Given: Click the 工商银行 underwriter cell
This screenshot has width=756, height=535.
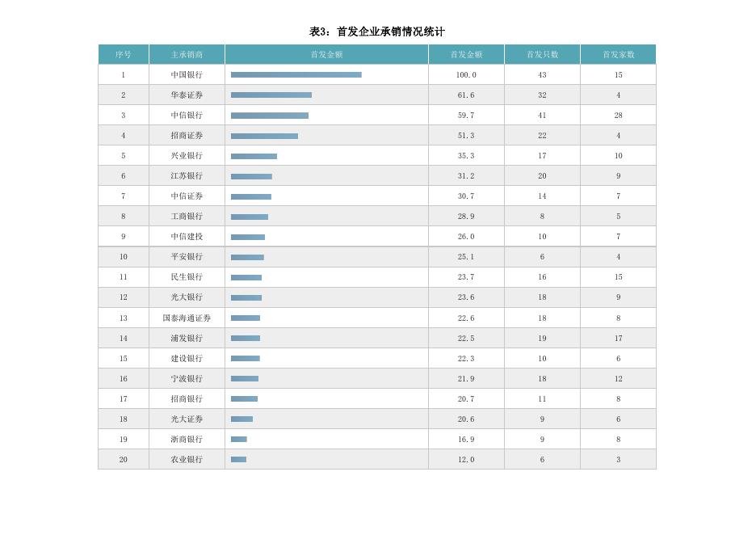Looking at the screenshot, I should 187,217.
